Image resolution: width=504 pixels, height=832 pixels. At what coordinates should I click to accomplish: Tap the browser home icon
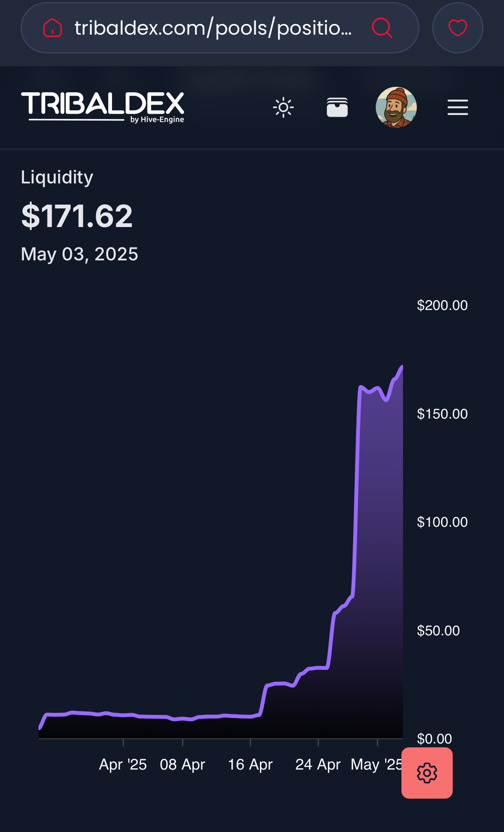53,28
